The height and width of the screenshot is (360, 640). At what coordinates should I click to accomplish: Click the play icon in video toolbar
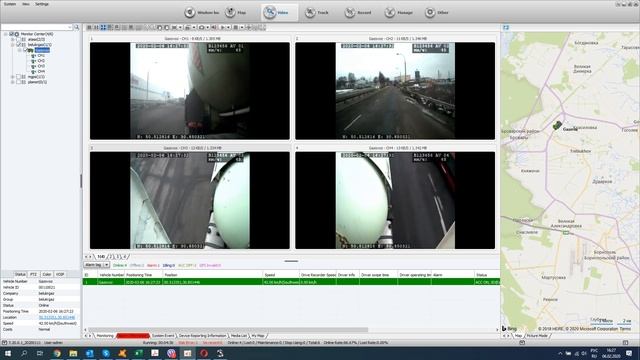click(x=222, y=27)
